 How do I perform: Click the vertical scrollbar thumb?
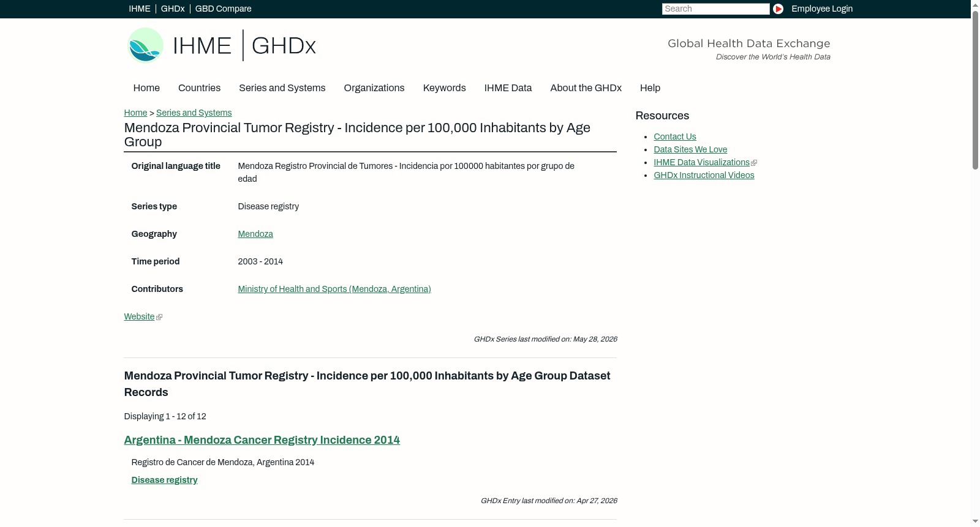(975, 90)
